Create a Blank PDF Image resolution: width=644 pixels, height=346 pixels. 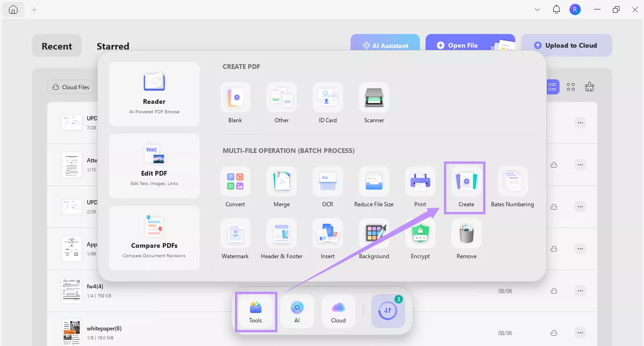click(x=235, y=98)
